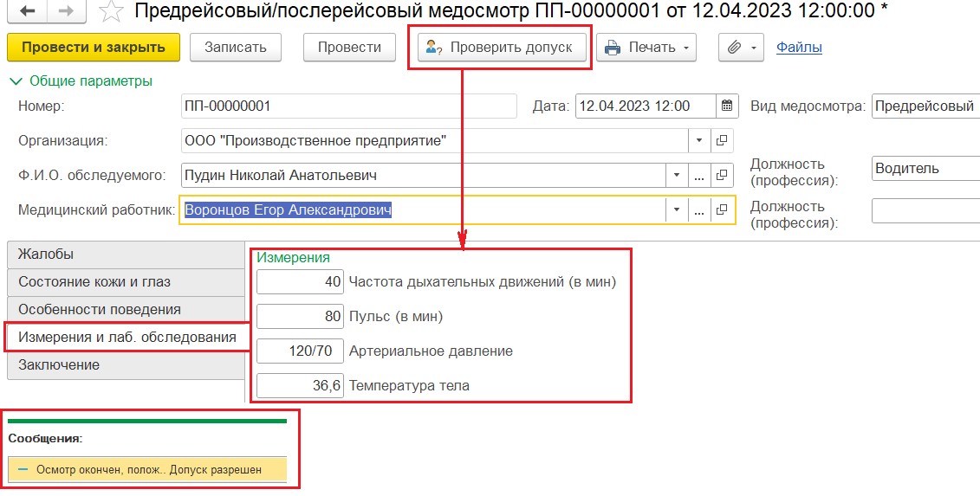
Task: Open calendar picker in Дата field
Action: [x=728, y=106]
